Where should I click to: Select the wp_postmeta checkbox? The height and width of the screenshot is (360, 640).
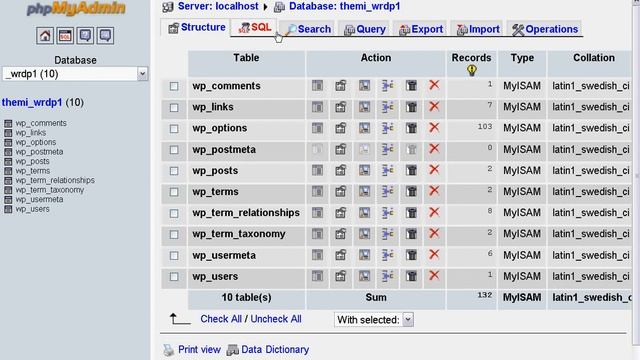coord(174,150)
